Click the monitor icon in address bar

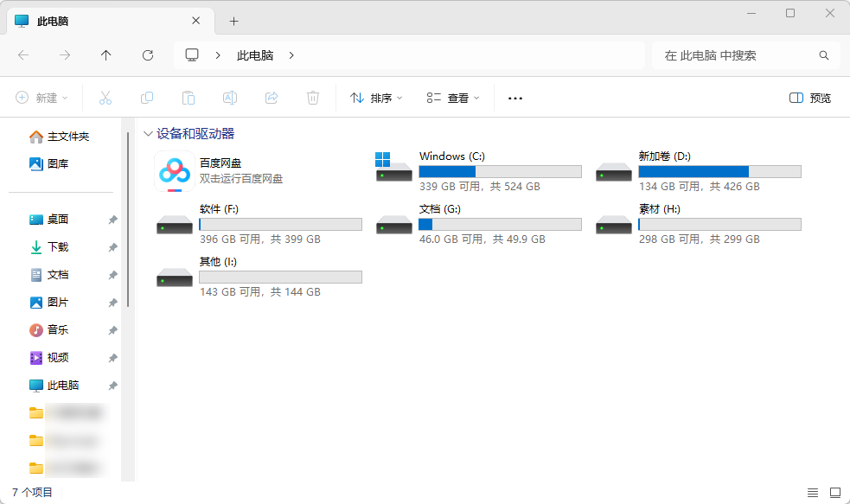coord(192,55)
